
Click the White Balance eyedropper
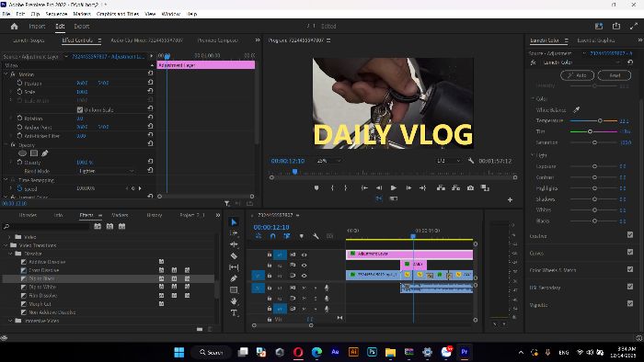576,110
